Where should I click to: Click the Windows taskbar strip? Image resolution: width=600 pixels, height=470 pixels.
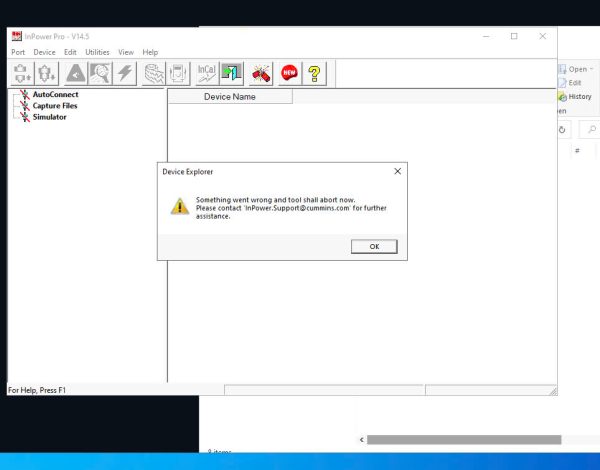300,461
